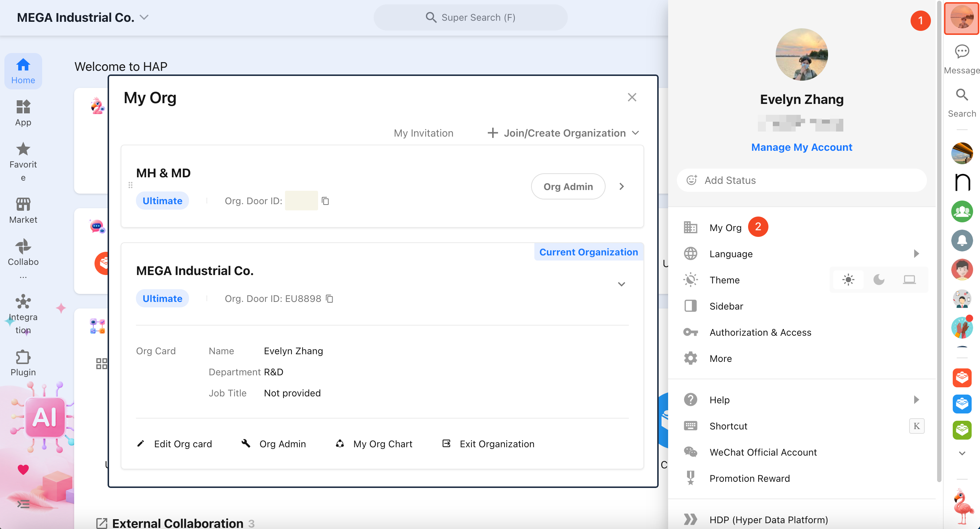Image resolution: width=980 pixels, height=529 pixels.
Task: Click the user avatar at top right
Action: tap(962, 17)
